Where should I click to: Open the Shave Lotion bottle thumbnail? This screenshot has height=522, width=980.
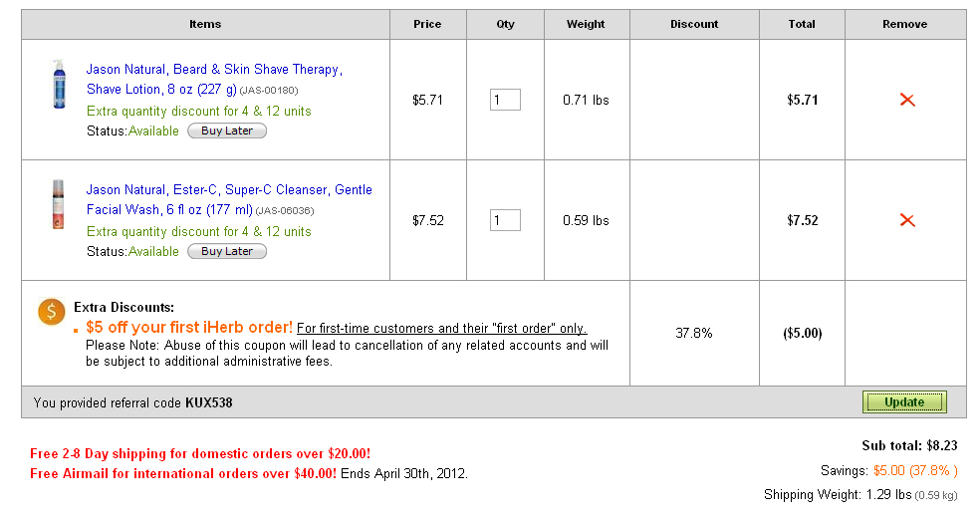tap(58, 85)
